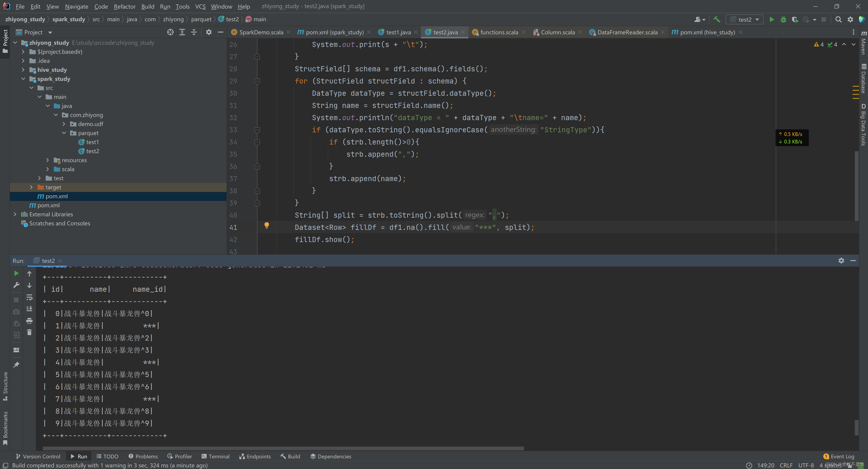Open the Navigate menu

click(76, 6)
